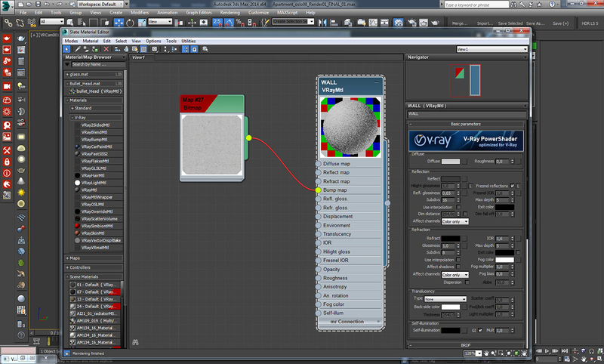Toggle the Fresnel L lock button
Image resolution: width=604 pixels, height=364 pixels.
(x=518, y=186)
